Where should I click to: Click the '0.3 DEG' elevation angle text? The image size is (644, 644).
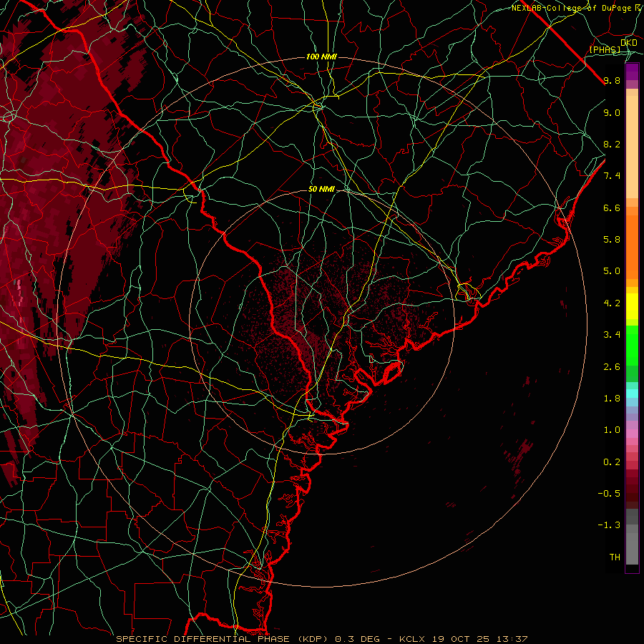(x=358, y=639)
